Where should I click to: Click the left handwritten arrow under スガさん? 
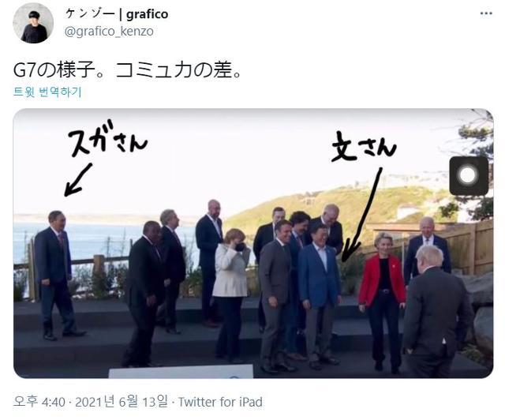tap(77, 180)
